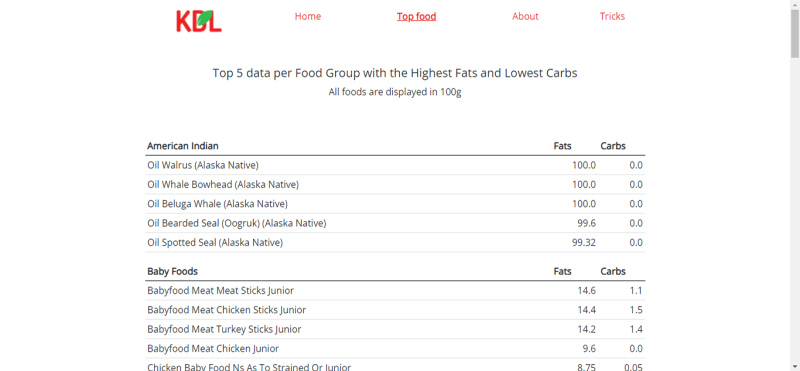Click the KDL logo
Screen dimensions: 800x371
(x=199, y=21)
